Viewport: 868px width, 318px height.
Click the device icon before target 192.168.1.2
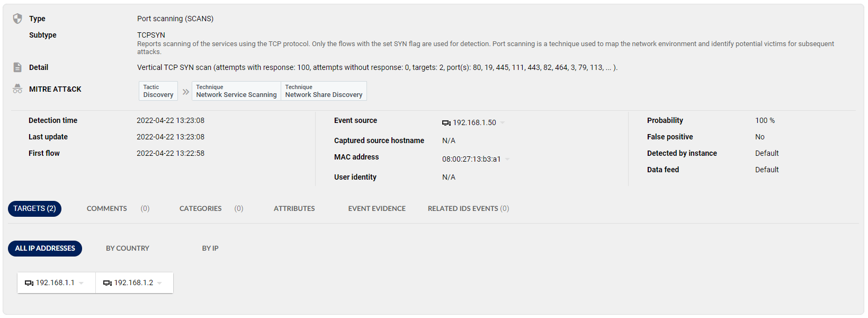coord(108,283)
